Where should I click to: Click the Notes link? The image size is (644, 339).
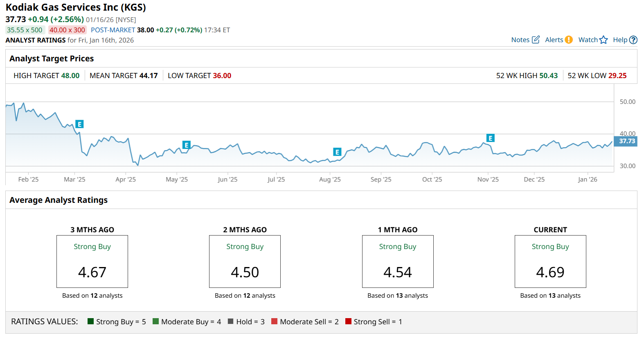520,40
